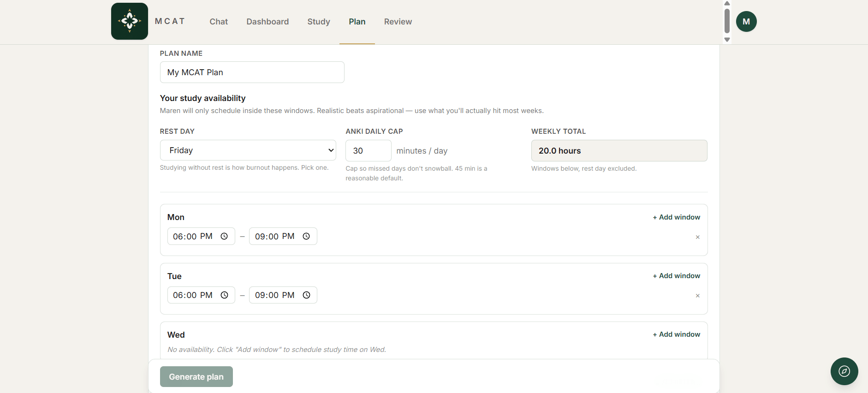The height and width of the screenshot is (393, 868).
Task: Click the MCAT brand text
Action: pos(170,21)
